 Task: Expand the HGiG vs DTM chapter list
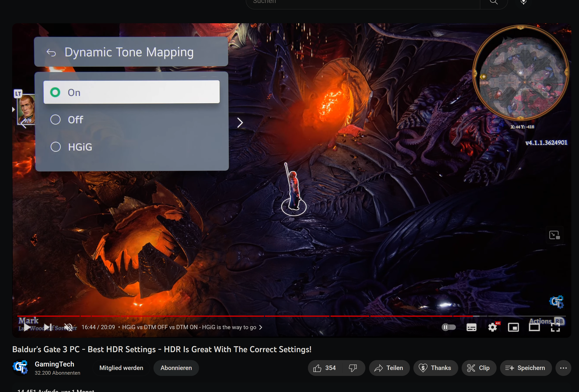click(x=261, y=327)
